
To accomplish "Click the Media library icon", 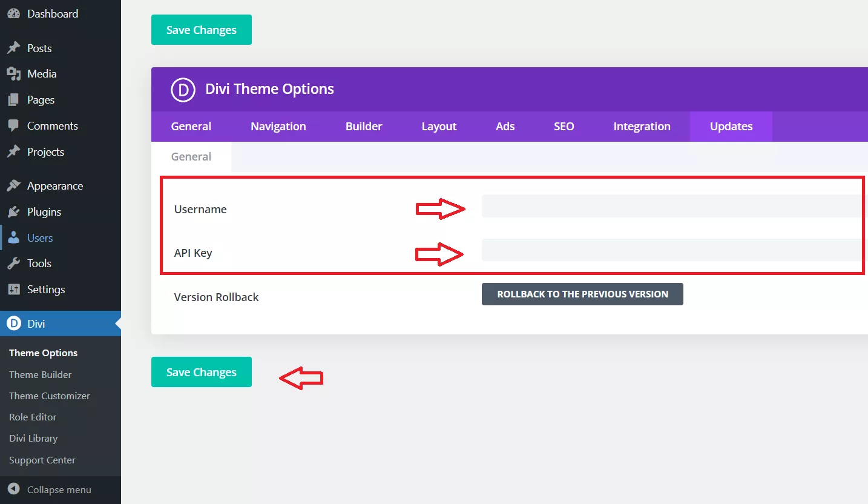I will (13, 74).
